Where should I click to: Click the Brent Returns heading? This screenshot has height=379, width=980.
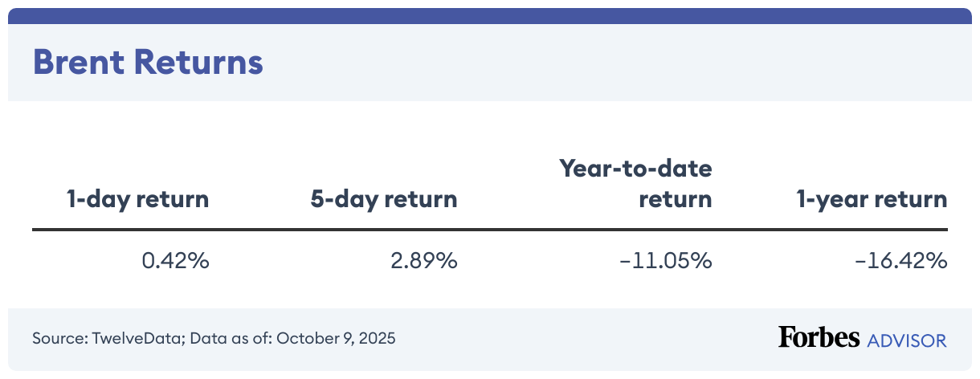(148, 63)
